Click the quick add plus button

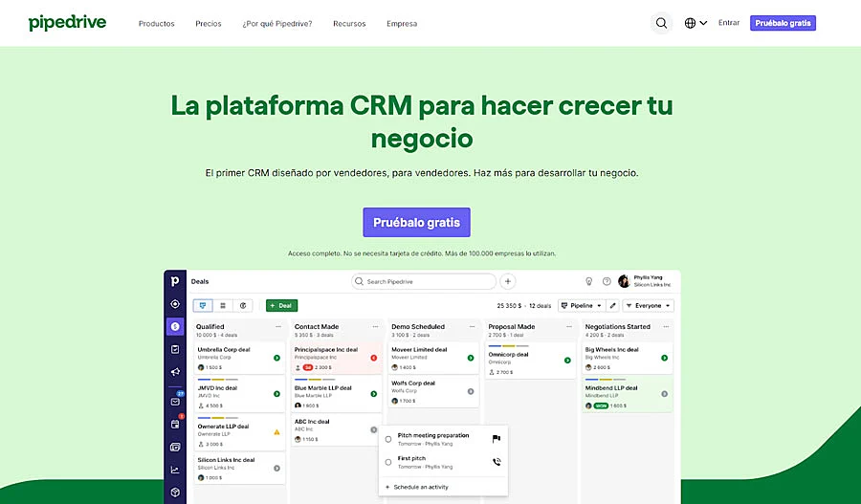click(508, 281)
